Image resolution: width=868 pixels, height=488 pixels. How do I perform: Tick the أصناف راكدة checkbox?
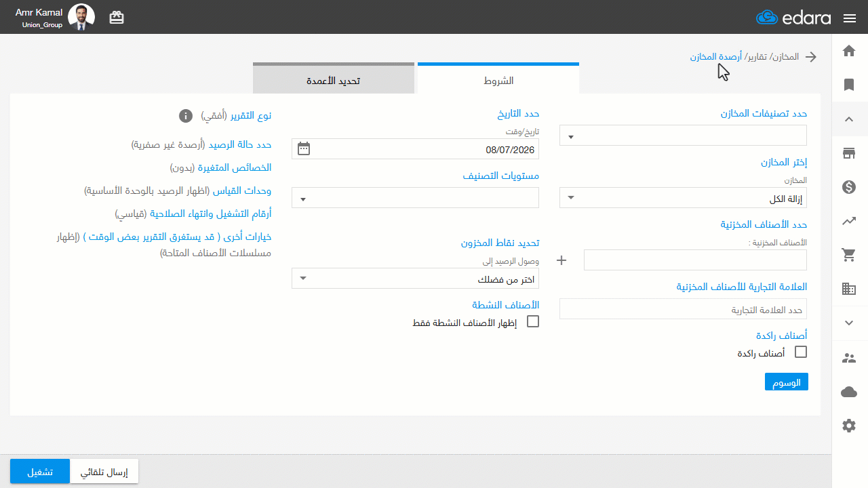click(x=801, y=352)
